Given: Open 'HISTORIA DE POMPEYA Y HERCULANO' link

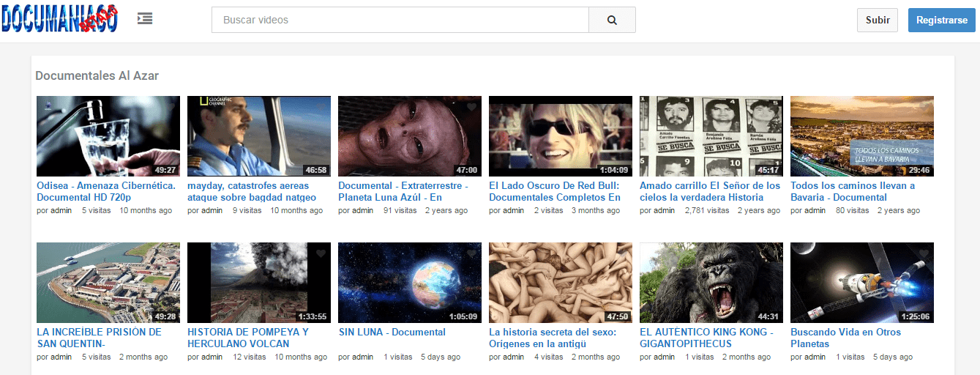Looking at the screenshot, I should [x=248, y=338].
